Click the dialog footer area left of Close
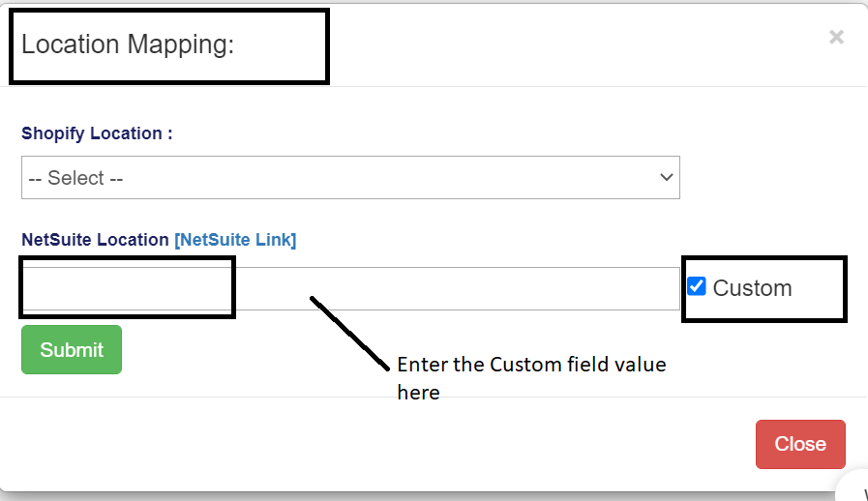 click(x=387, y=444)
